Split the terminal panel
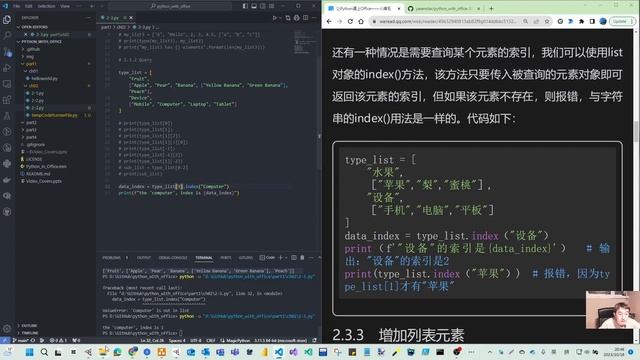 click(x=293, y=258)
